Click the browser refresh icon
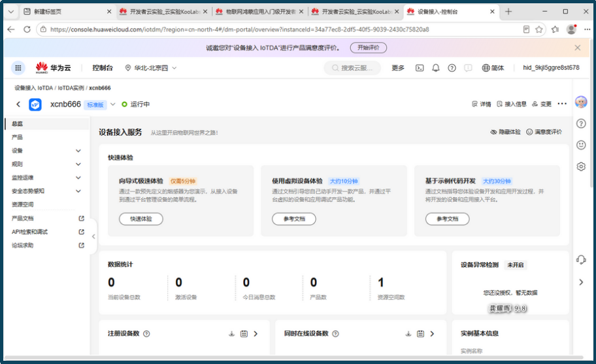 point(27,29)
